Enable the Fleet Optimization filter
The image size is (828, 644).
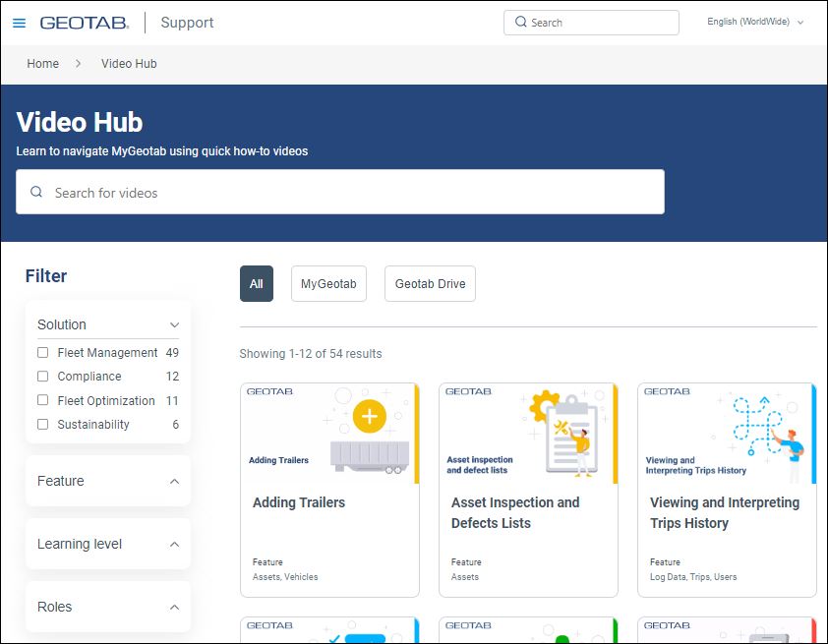(x=42, y=400)
